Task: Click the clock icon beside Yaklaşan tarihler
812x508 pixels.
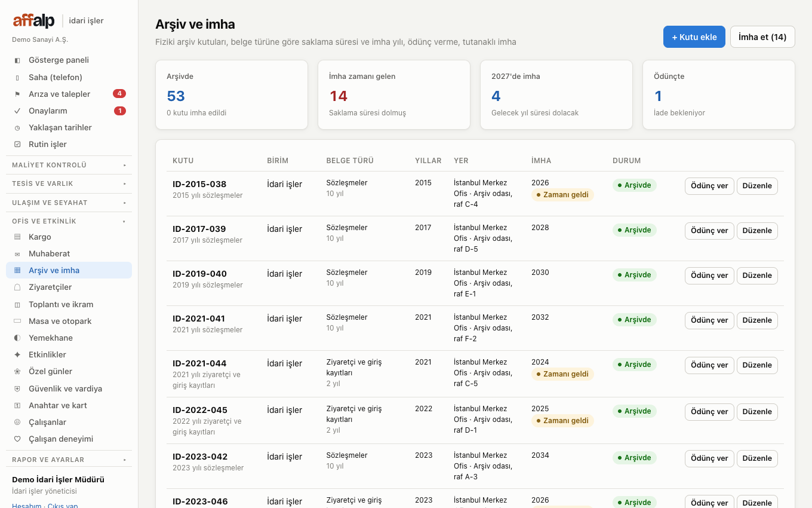Action: tap(17, 127)
